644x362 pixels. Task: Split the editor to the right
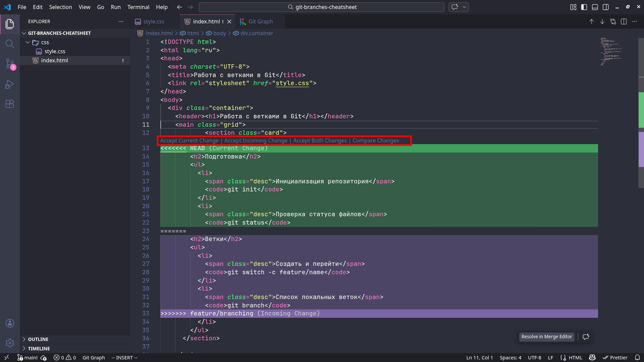[624, 21]
